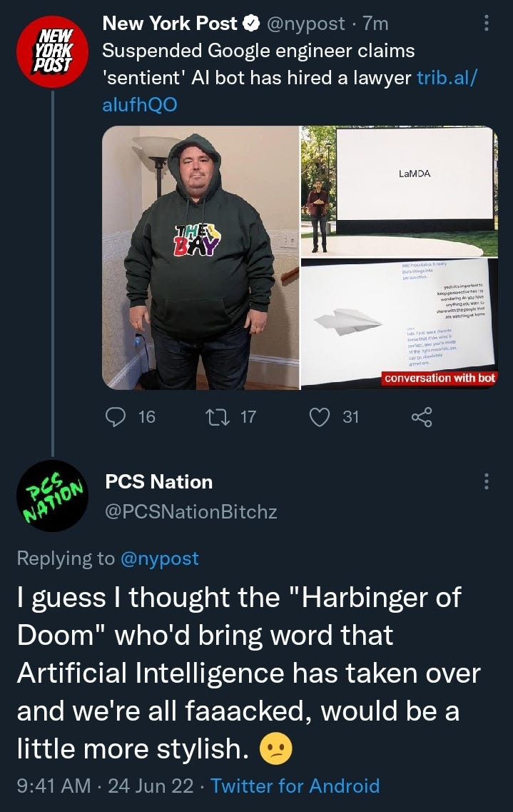Tap the reply comment icon showing 16
Screen dimensions: 513x812
(x=115, y=417)
